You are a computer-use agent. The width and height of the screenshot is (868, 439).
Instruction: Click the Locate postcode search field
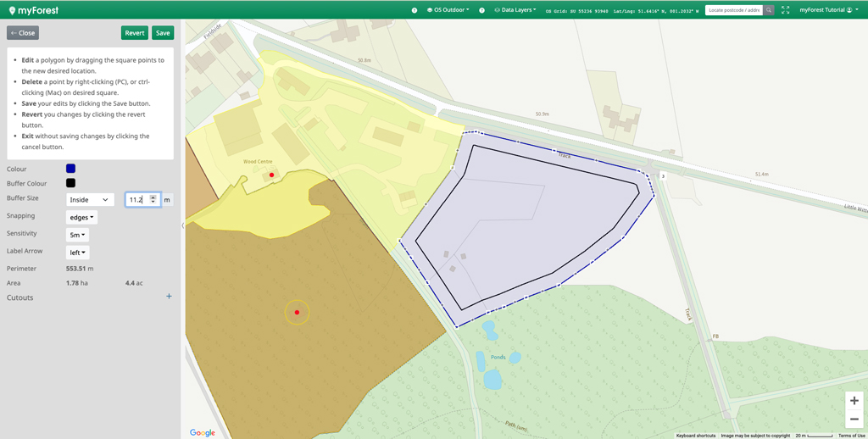pos(733,10)
